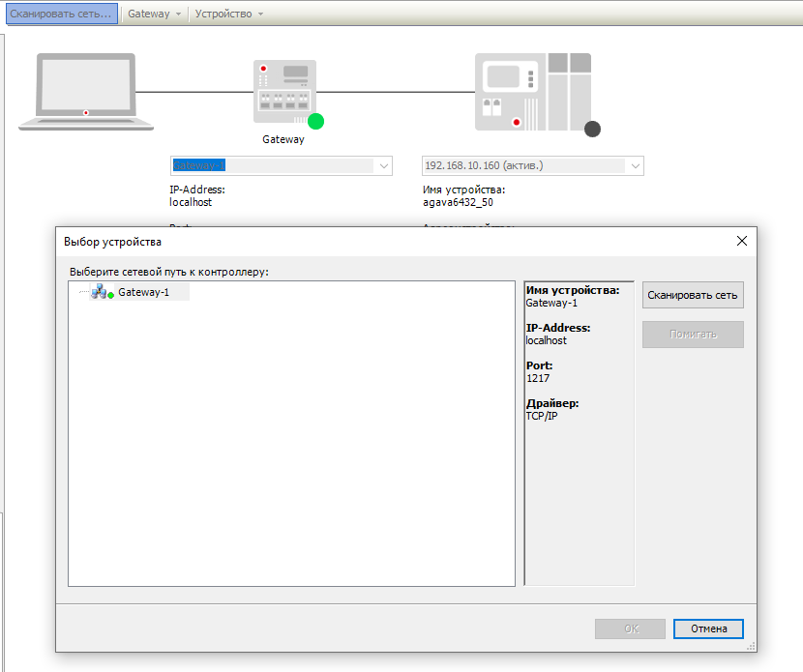
Task: Click the device info panel showing Port 1217
Action: (579, 432)
